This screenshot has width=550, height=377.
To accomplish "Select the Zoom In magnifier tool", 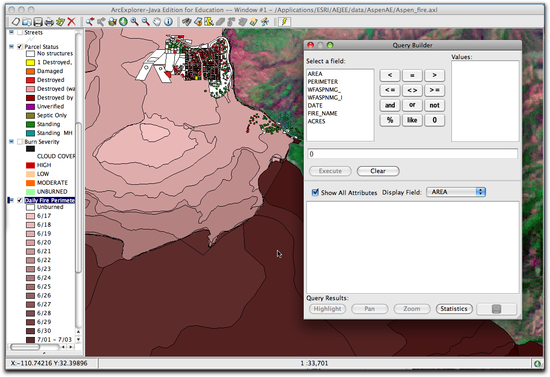I will pyautogui.click(x=134, y=22).
